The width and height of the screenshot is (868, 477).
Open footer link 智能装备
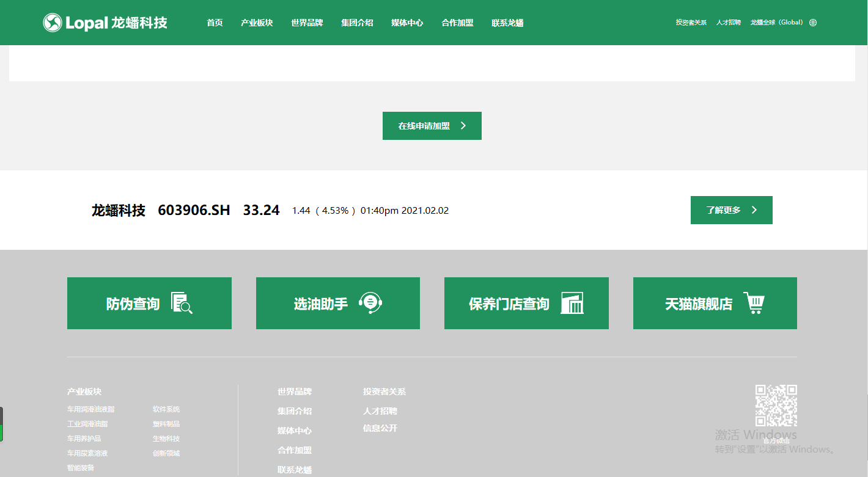tap(81, 468)
